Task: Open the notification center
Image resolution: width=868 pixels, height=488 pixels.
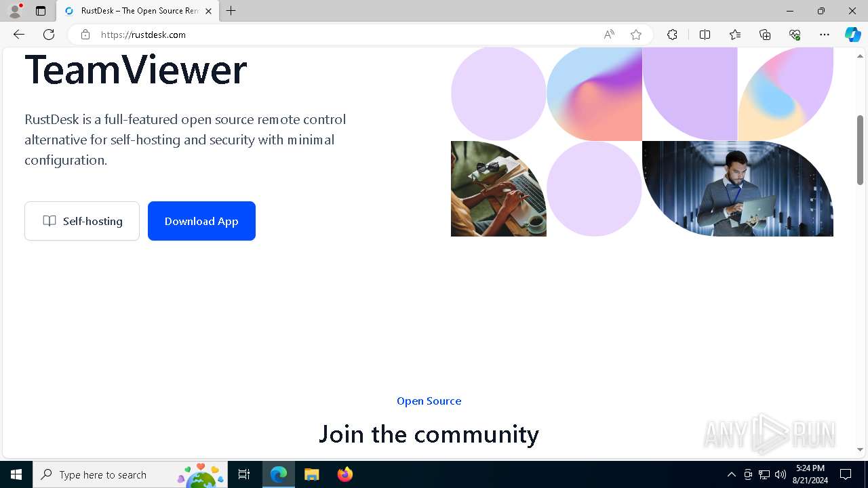Action: click(x=846, y=474)
